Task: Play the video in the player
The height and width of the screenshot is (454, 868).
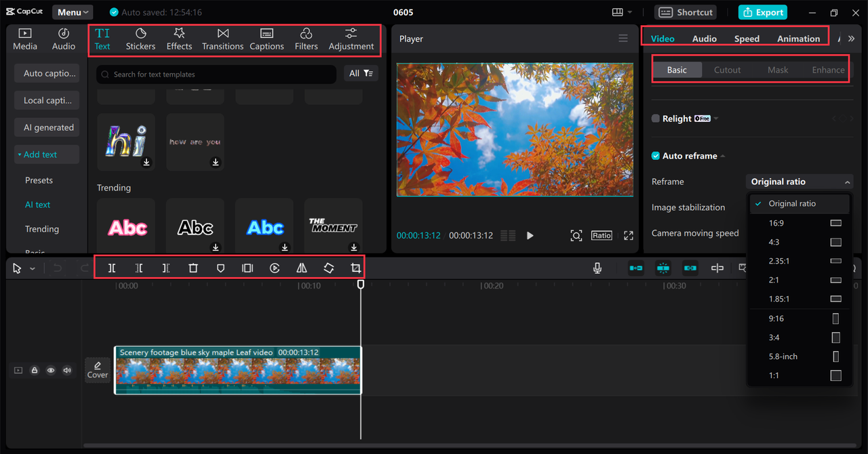Action: (x=530, y=235)
